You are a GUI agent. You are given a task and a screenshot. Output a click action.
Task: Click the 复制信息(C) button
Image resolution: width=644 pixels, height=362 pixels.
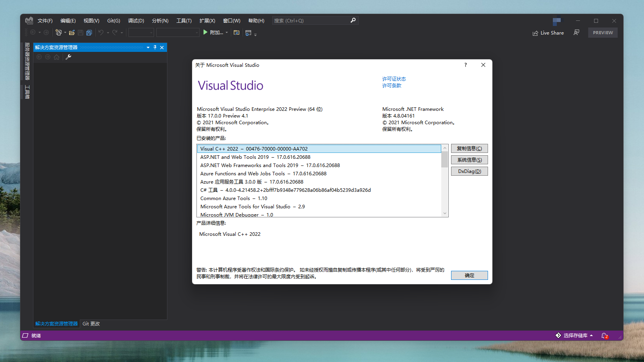click(x=470, y=149)
